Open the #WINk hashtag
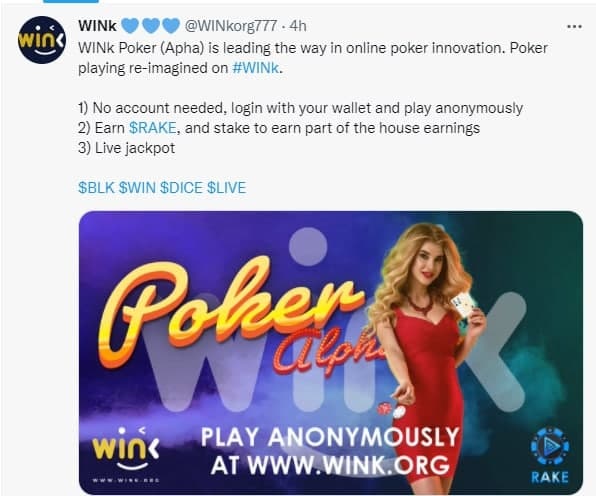This screenshot has width=596, height=496. [255, 68]
